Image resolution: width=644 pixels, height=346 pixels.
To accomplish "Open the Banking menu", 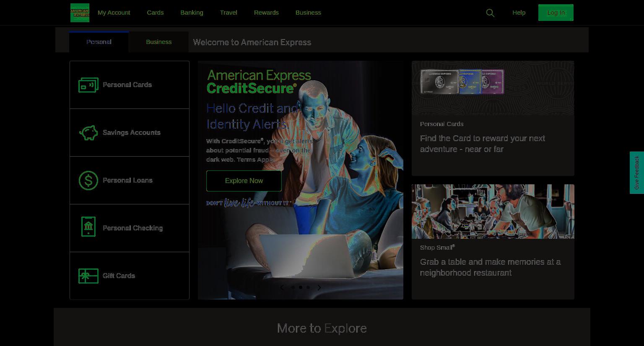I will pyautogui.click(x=192, y=13).
